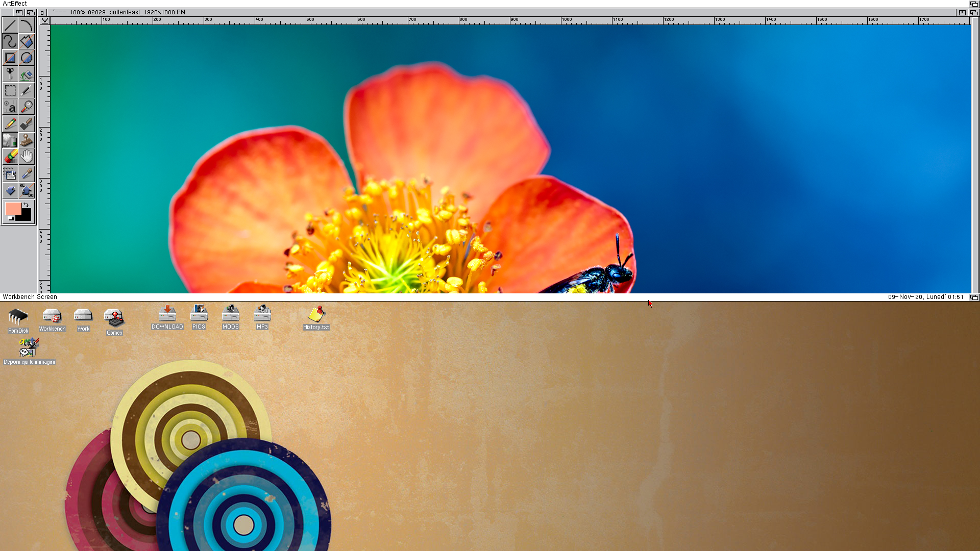Click the Workbench Screen depth gadget
Image resolution: width=980 pixels, height=551 pixels.
tap(974, 297)
